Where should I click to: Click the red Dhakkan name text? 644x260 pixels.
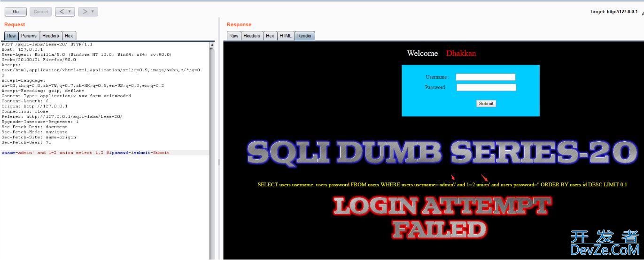point(461,54)
